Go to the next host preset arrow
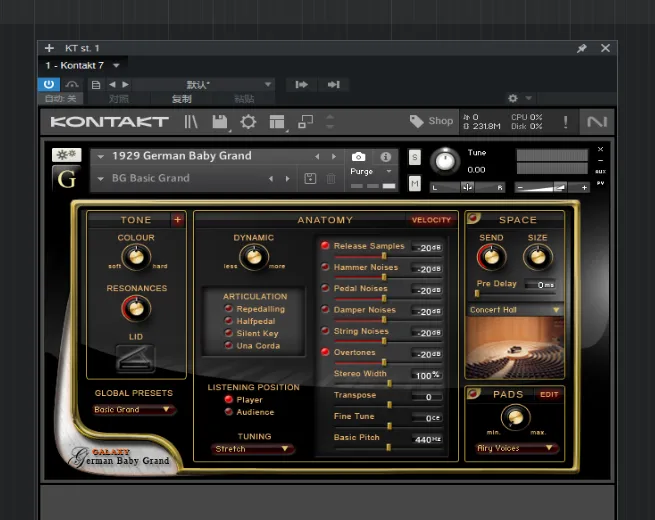Image resolution: width=655 pixels, height=520 pixels. [x=125, y=84]
